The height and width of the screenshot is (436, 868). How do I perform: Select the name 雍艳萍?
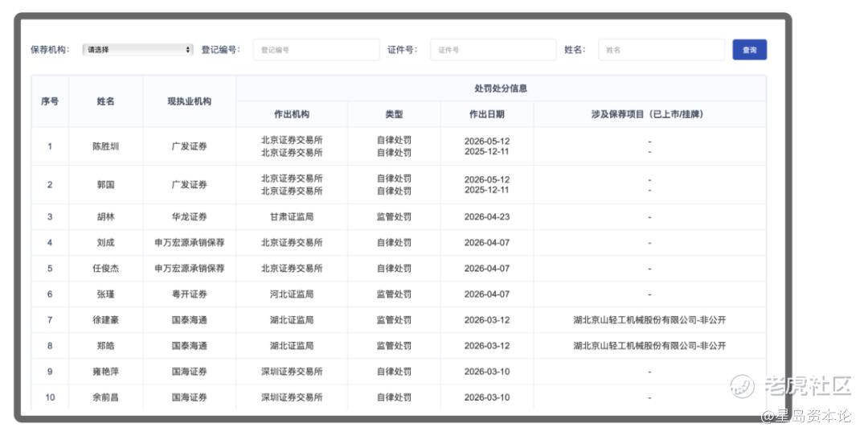[x=106, y=371]
